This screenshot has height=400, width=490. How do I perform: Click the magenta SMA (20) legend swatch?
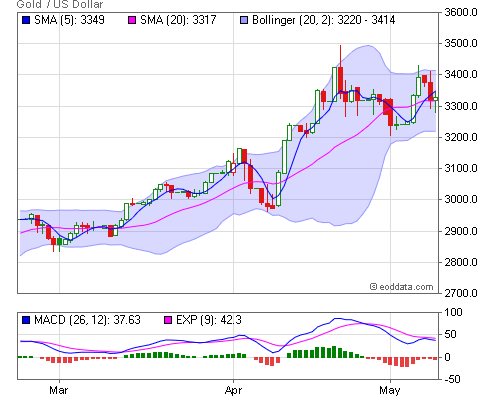tap(132, 20)
